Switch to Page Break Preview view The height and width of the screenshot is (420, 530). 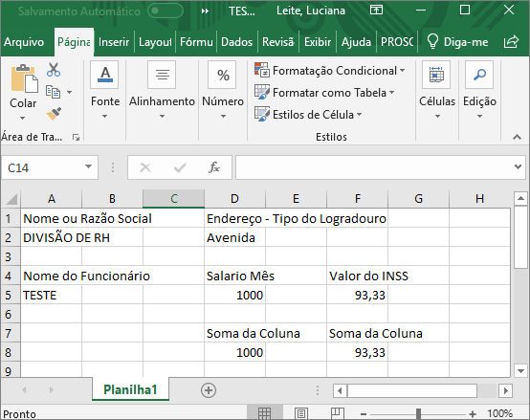337,413
